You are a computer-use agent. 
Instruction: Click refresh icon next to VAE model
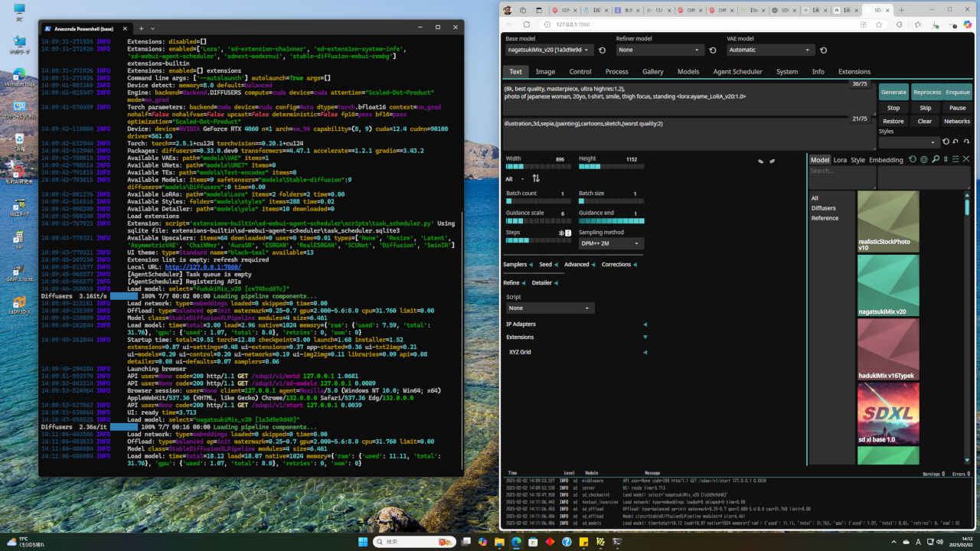(x=823, y=51)
